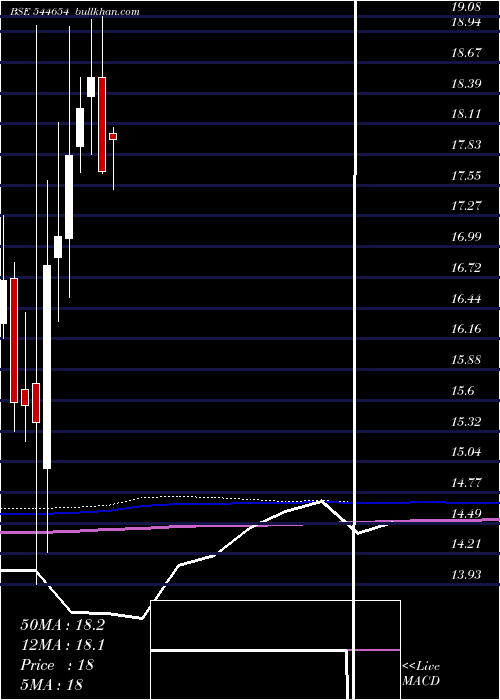
Task: Select the 16.44 price axis label
Action: pyautogui.click(x=466, y=299)
